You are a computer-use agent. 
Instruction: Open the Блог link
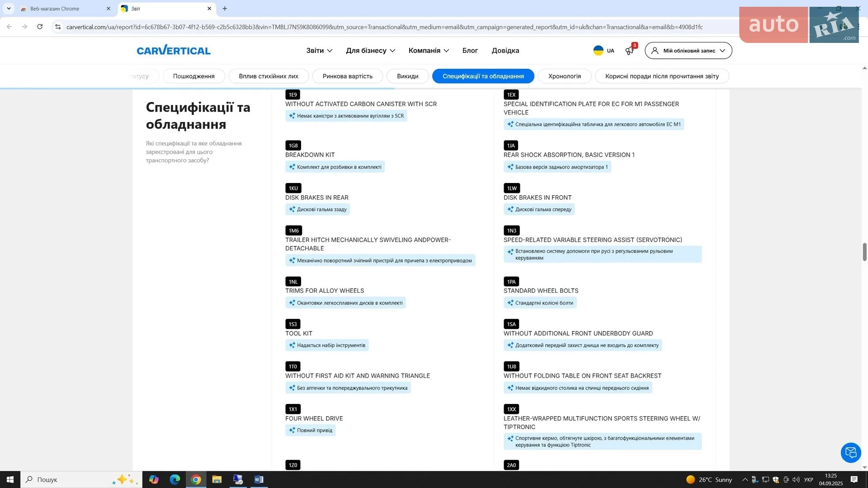(x=470, y=51)
